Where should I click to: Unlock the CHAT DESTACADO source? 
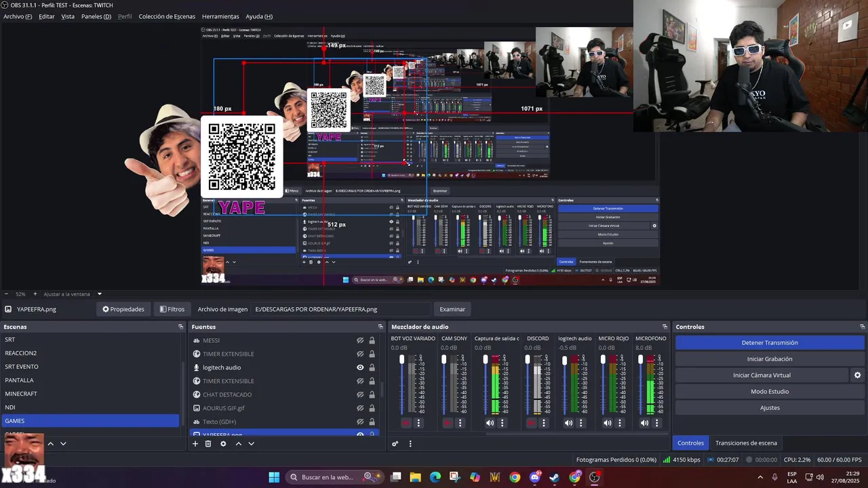click(x=372, y=394)
